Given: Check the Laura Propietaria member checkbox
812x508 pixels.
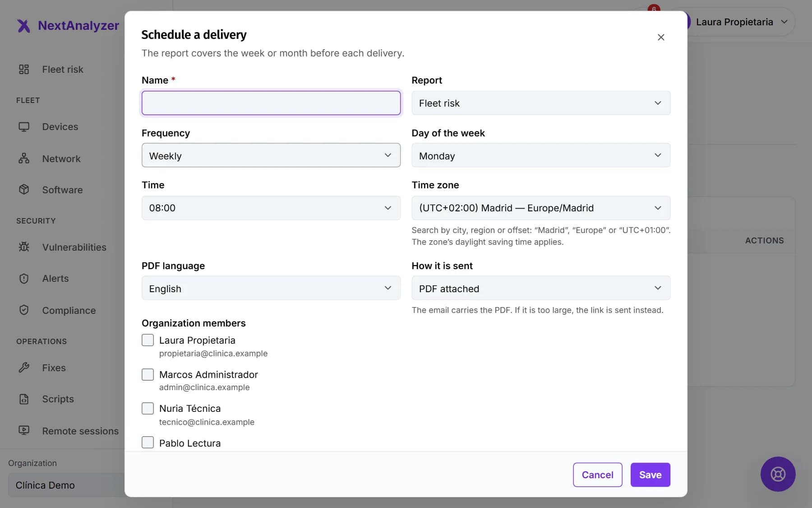Looking at the screenshot, I should coord(148,340).
